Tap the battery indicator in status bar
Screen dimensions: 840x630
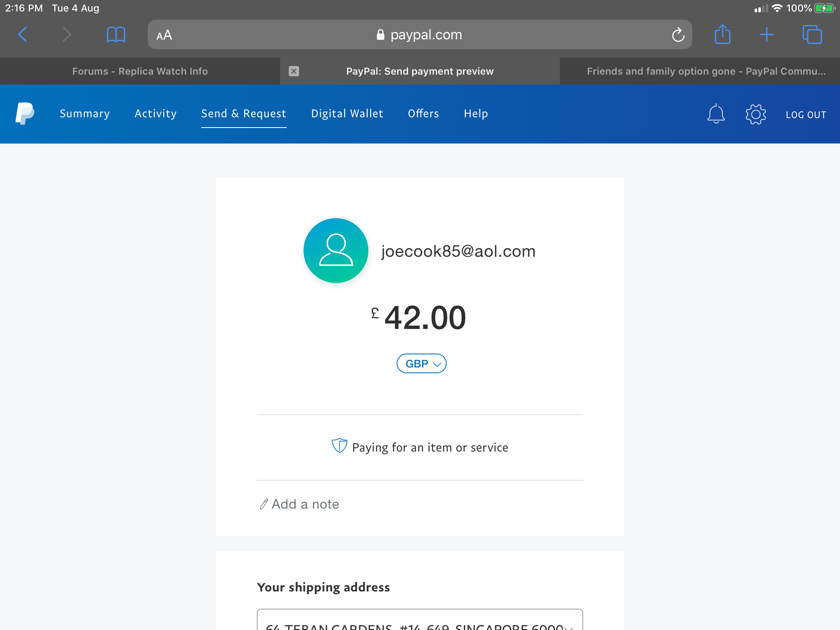(824, 8)
